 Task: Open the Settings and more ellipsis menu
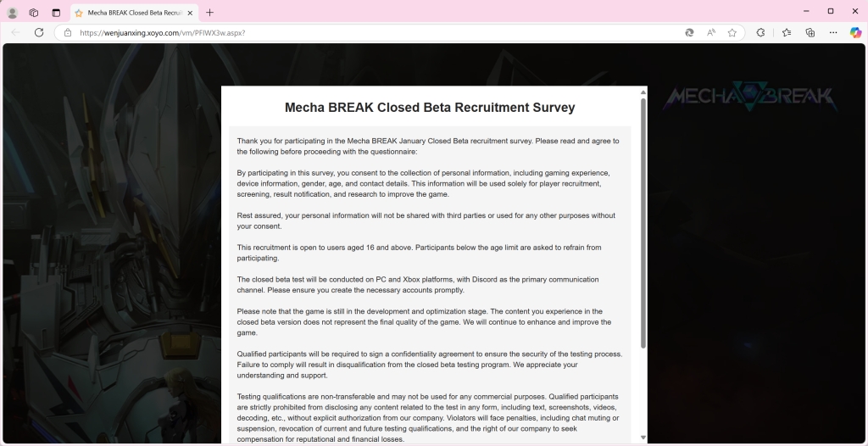click(833, 33)
